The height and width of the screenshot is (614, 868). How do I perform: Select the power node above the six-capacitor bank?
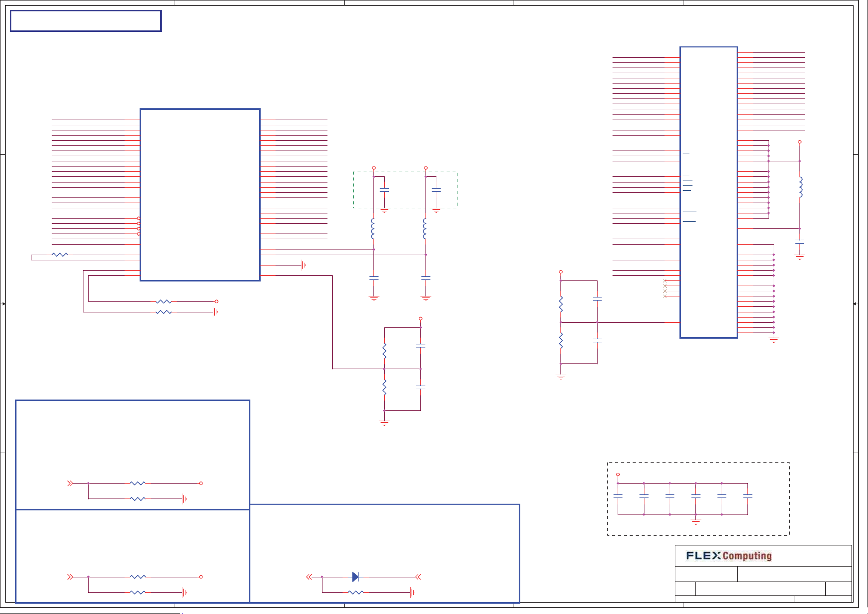(x=618, y=475)
